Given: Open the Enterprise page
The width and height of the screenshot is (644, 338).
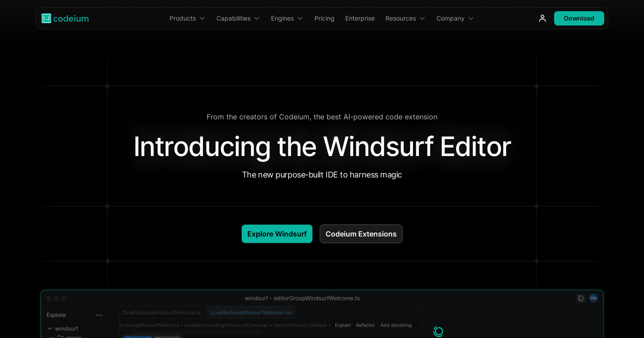Looking at the screenshot, I should 360,18.
